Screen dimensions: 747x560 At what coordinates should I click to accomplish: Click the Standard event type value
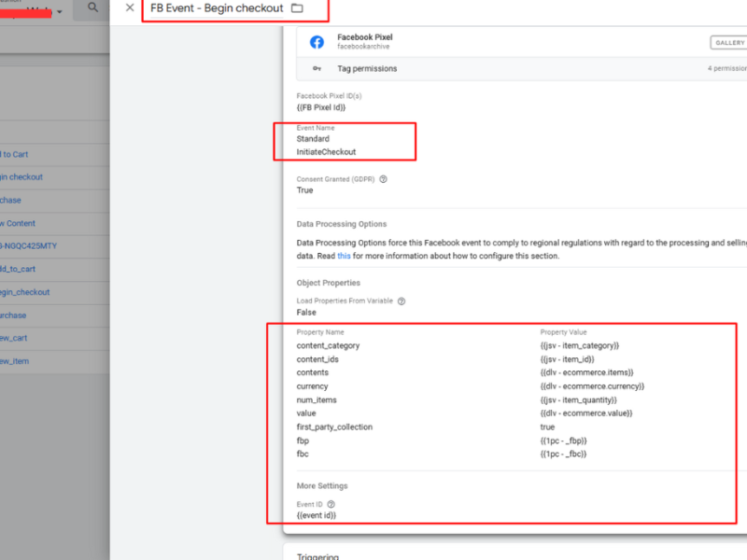[x=313, y=139]
